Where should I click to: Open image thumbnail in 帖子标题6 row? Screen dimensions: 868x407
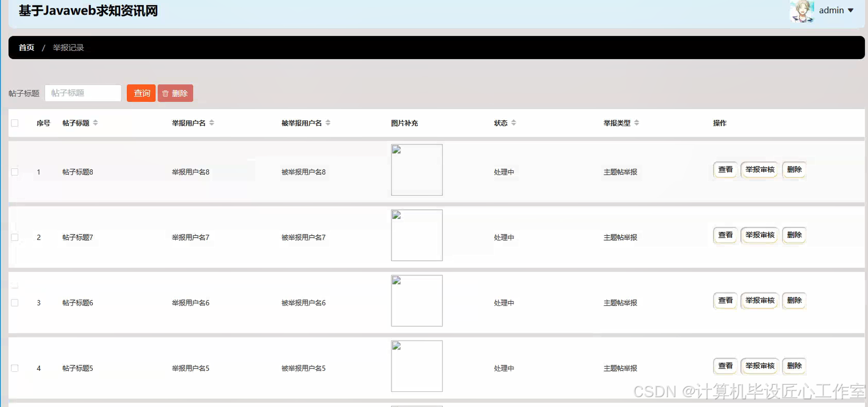tap(417, 301)
